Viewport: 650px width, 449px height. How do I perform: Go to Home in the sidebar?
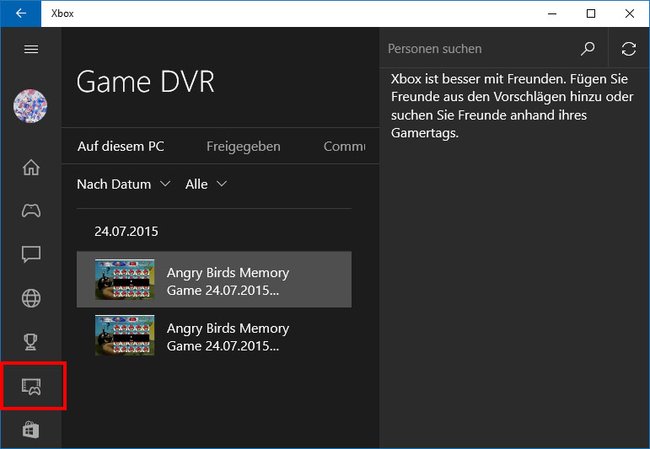coord(31,167)
